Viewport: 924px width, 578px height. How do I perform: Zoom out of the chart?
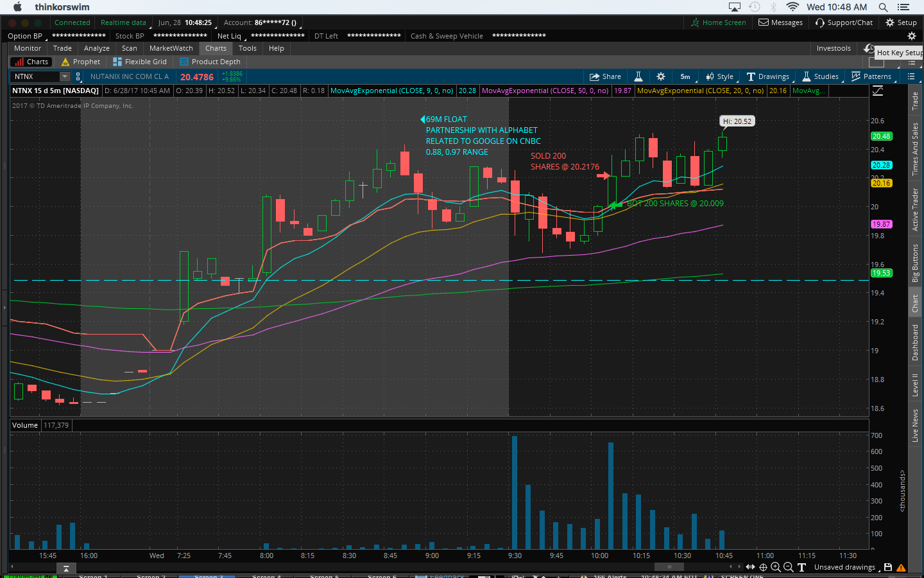[x=789, y=567]
